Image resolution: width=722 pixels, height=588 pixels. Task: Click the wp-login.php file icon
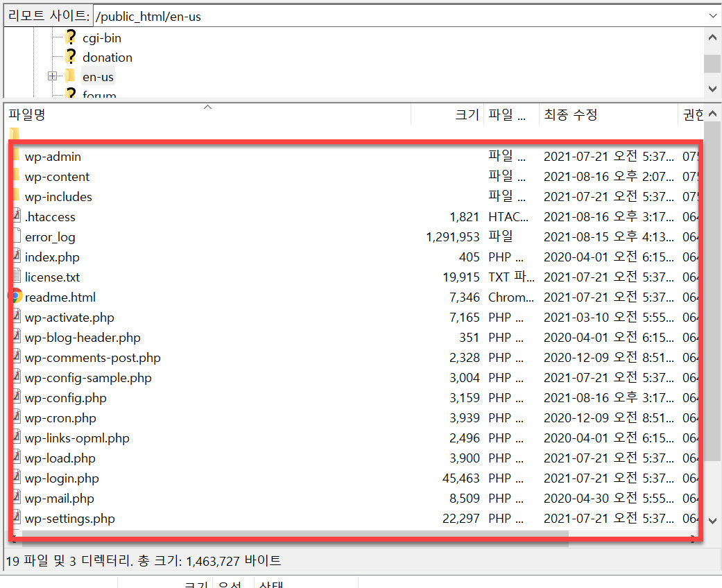tap(17, 477)
